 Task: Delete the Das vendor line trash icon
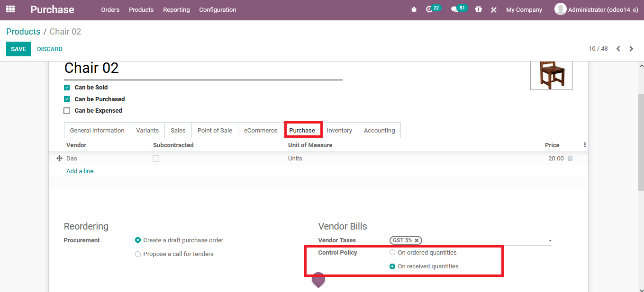pos(570,159)
